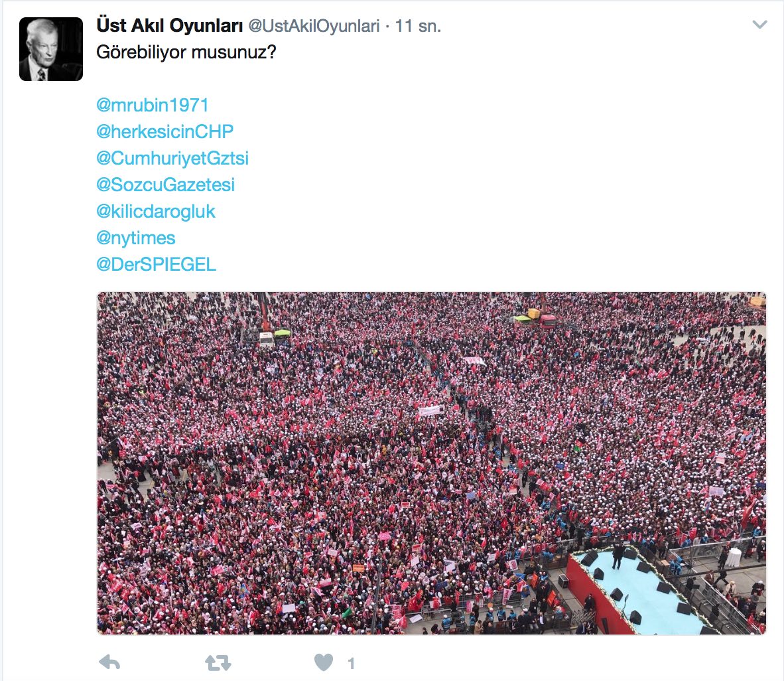This screenshot has height=681, width=784.
Task: Go to the @kilicdarogluk profile mention
Action: click(155, 211)
